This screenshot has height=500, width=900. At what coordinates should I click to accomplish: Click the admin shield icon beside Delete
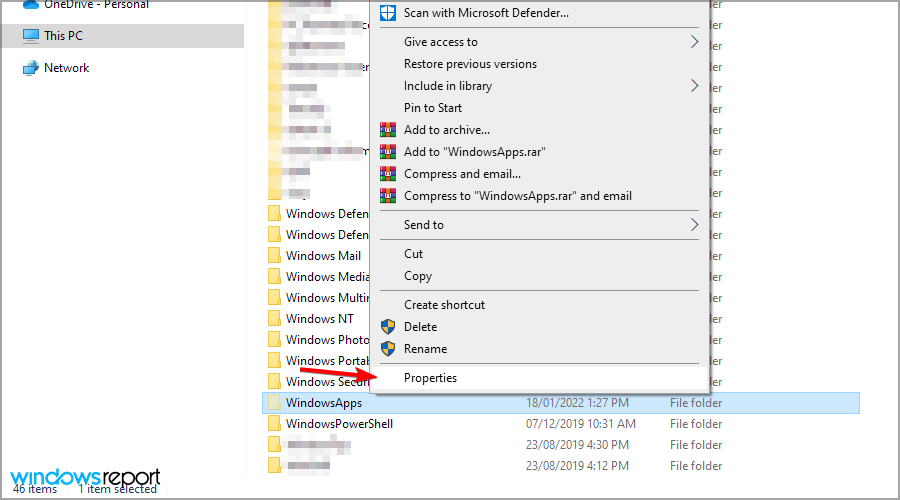(388, 327)
